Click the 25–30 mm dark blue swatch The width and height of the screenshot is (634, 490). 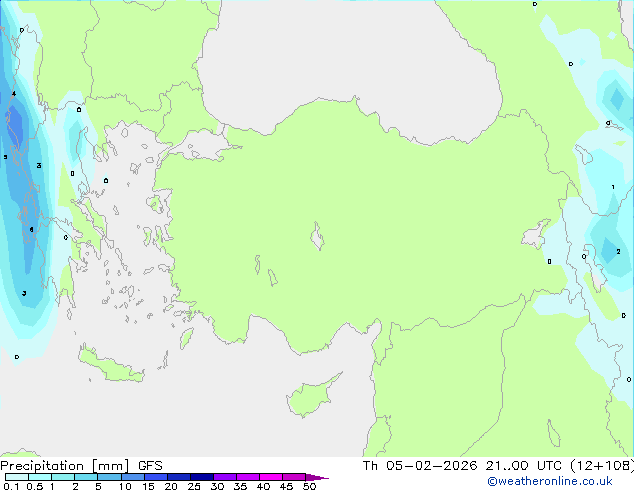click(202, 477)
